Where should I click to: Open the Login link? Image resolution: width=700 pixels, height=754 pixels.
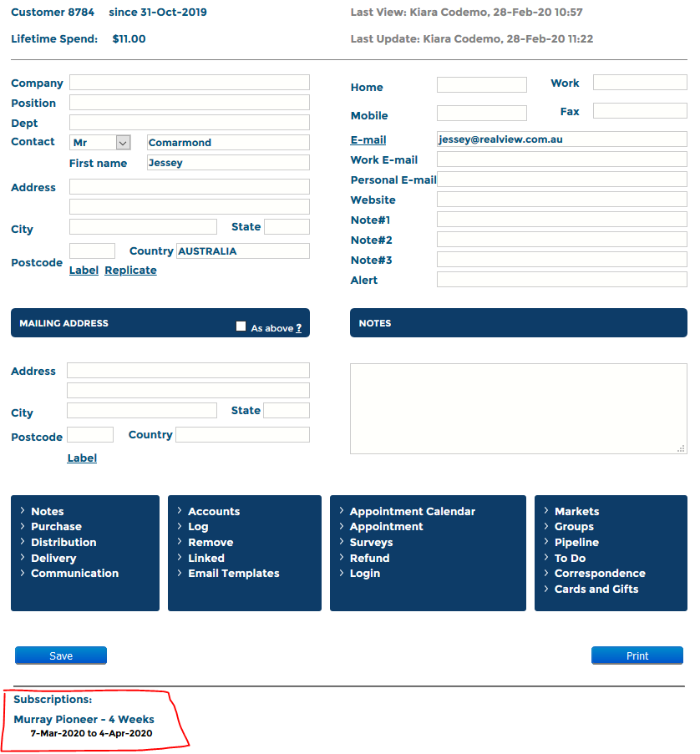click(365, 573)
